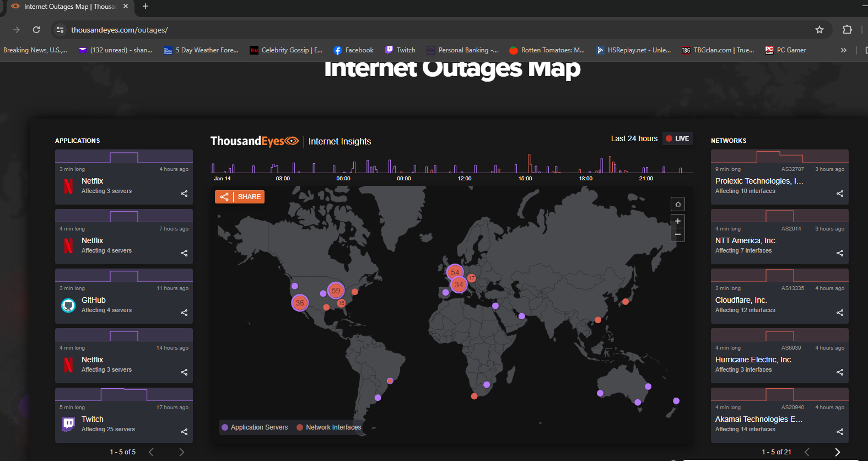Share the Prolexic Technologies network card
868x461 pixels.
point(840,194)
